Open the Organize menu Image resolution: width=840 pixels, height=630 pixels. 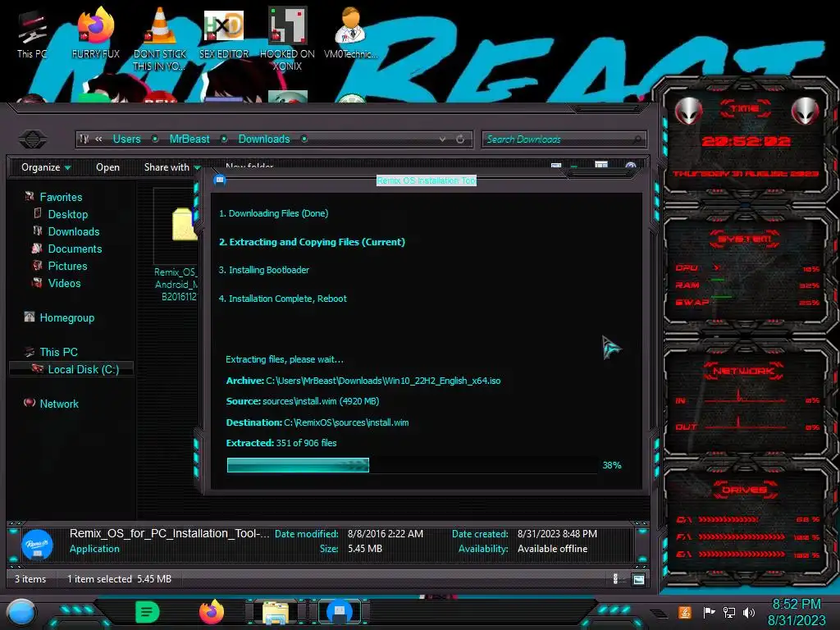click(46, 167)
